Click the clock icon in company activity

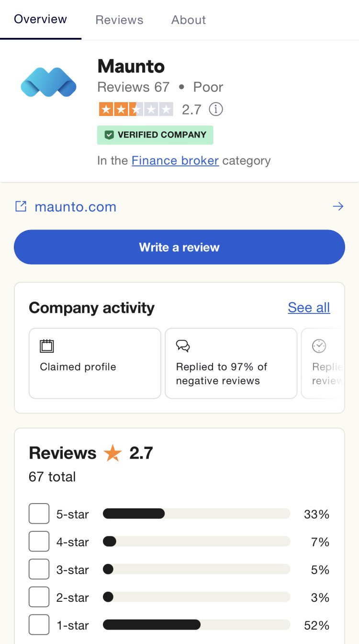[319, 346]
